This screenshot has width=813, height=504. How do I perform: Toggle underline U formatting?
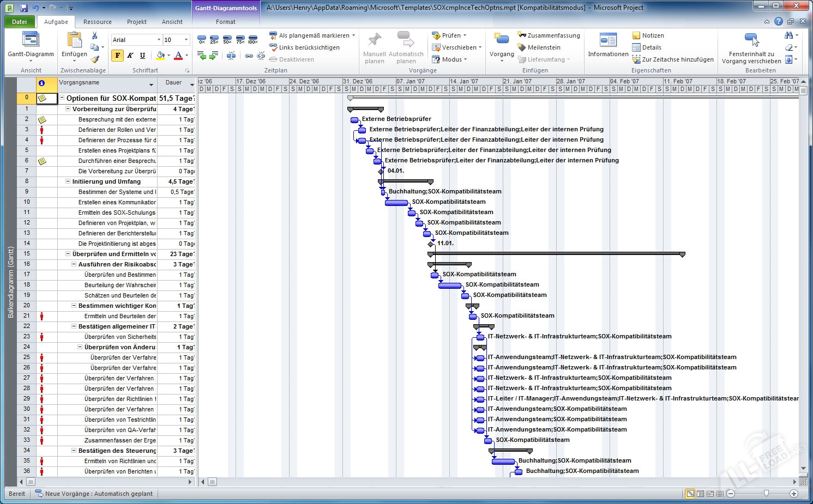point(142,56)
